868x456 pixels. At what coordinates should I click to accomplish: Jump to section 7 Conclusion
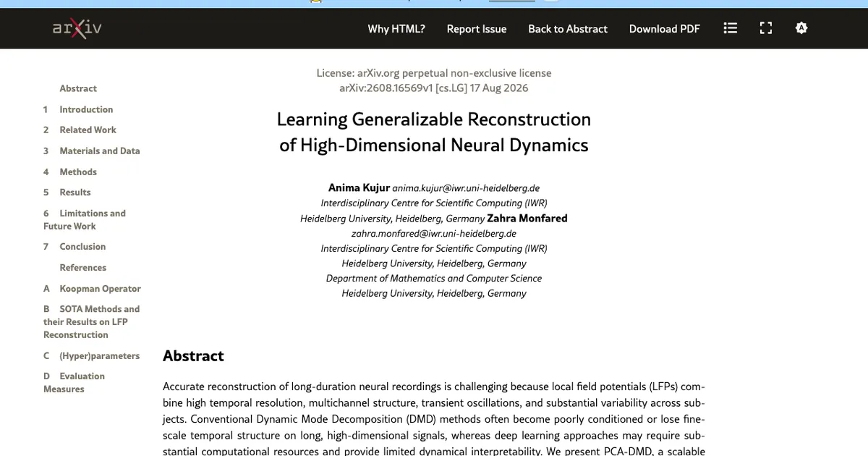point(75,246)
